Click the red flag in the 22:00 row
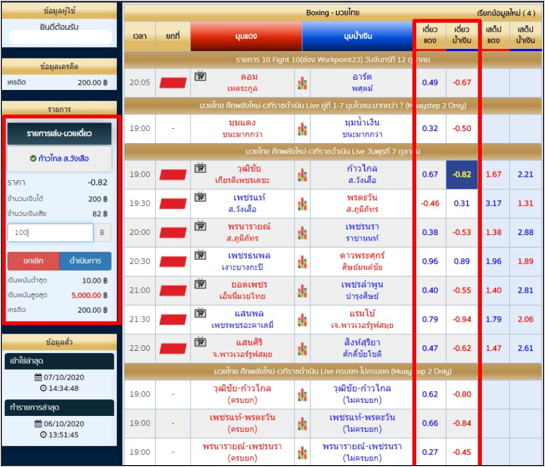 tap(173, 349)
